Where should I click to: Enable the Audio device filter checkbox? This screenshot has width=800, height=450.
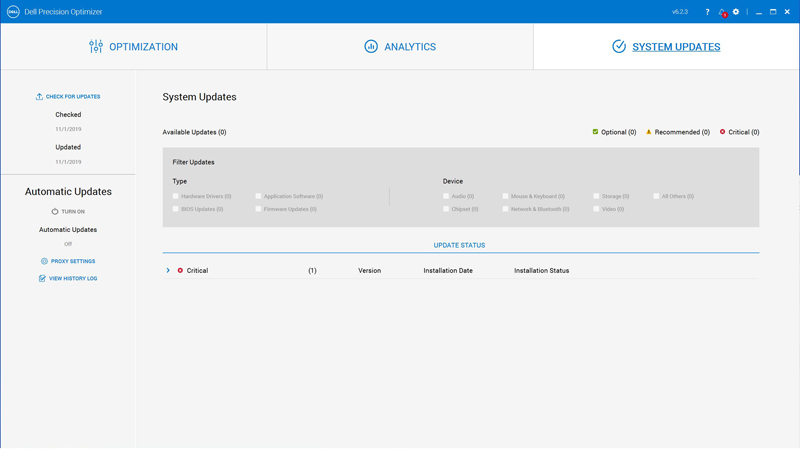tap(446, 196)
